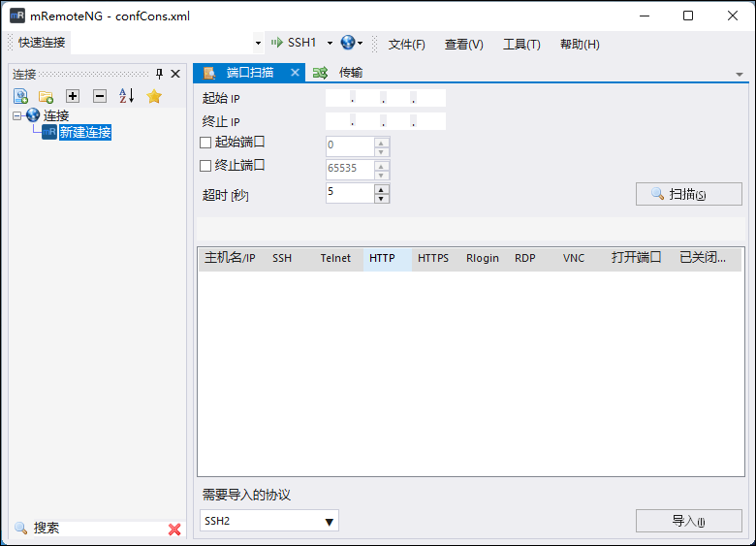756x546 pixels.
Task: Click the mRemoteNG app icon in title bar
Action: [x=17, y=16]
